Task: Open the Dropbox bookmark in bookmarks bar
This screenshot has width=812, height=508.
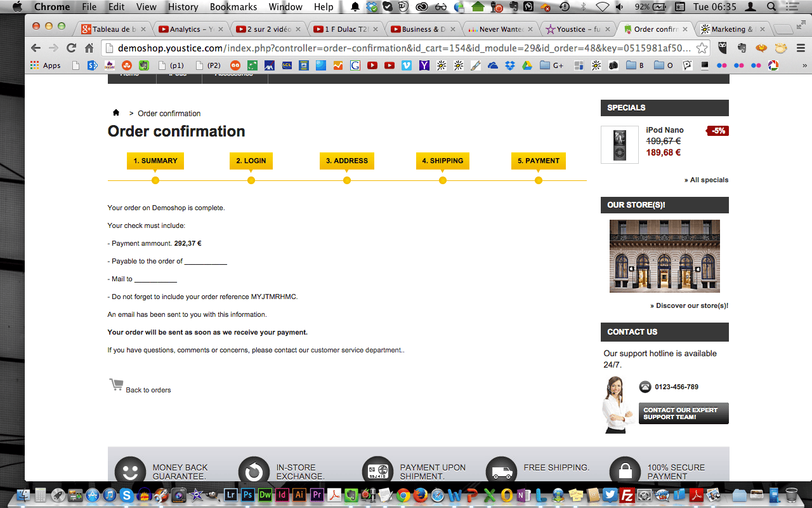Action: tap(509, 65)
